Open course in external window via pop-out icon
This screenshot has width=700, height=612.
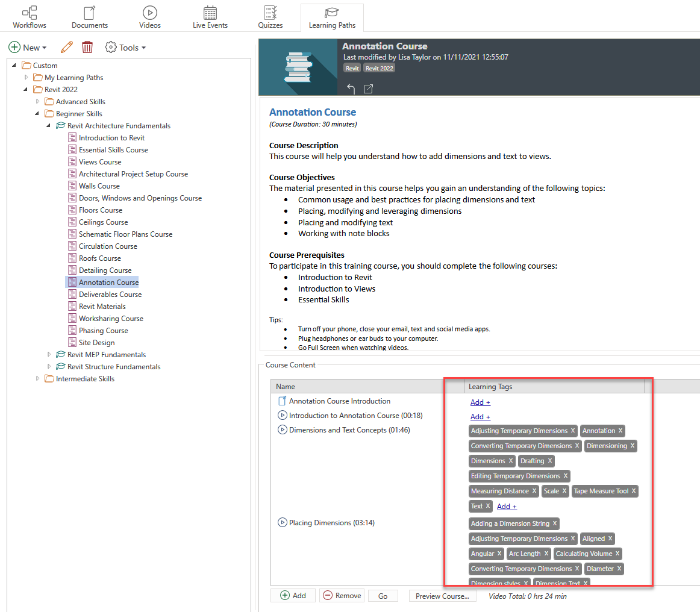(369, 88)
